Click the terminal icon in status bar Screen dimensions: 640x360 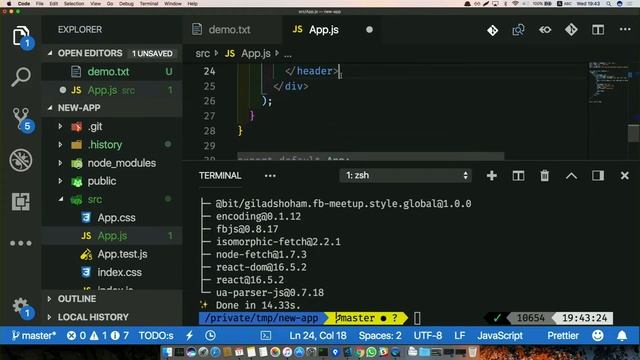[x=266, y=336]
